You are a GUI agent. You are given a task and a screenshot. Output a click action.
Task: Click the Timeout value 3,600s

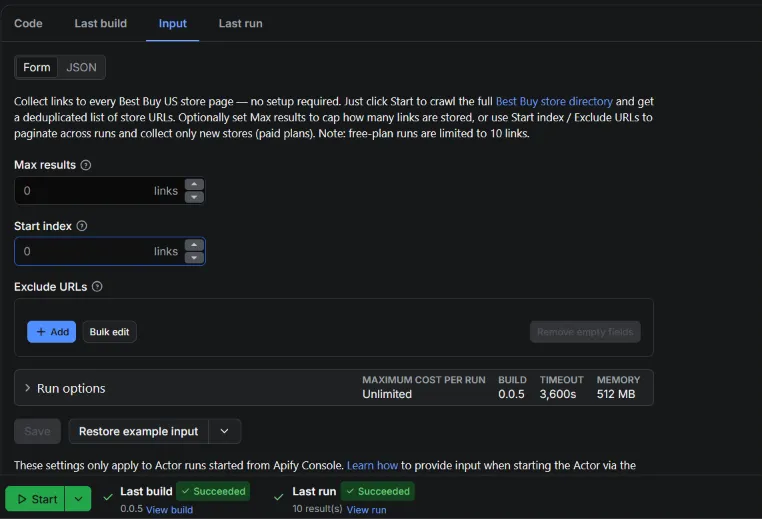[x=558, y=394]
